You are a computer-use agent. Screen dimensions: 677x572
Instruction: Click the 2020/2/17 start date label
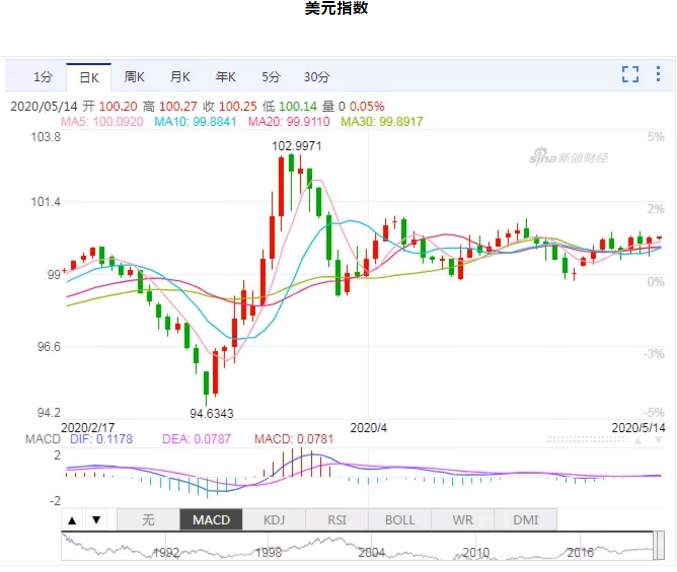click(88, 428)
